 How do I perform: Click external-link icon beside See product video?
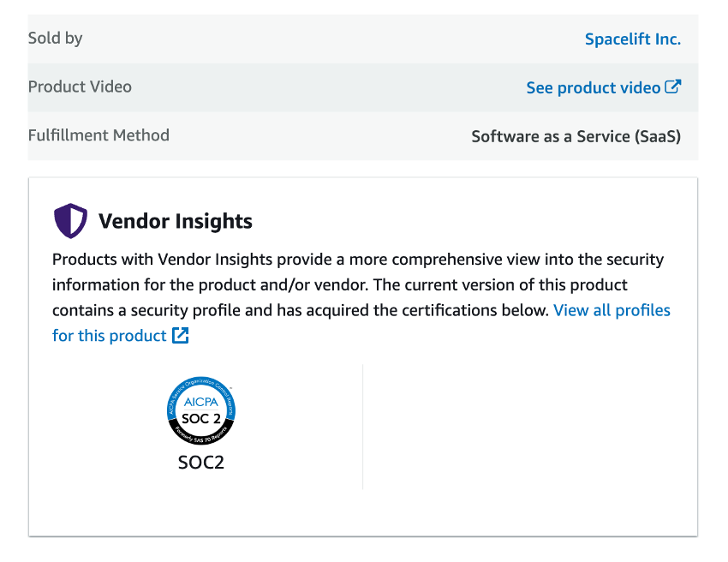coord(672,87)
